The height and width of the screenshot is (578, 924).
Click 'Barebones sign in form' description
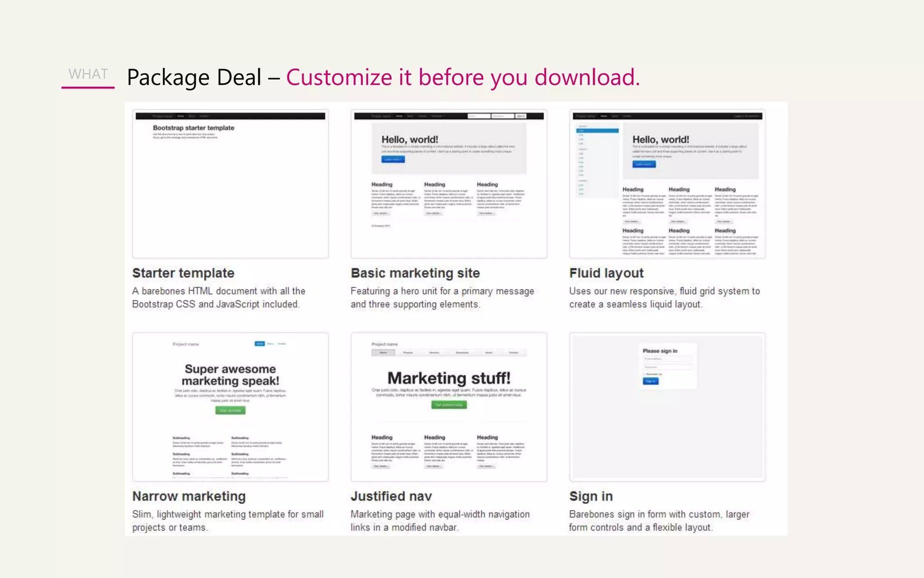(659, 521)
